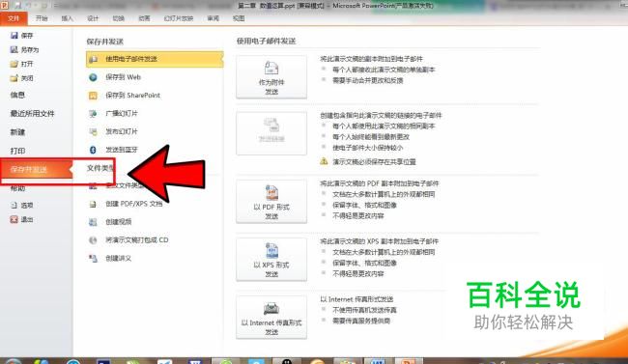The height and width of the screenshot is (364, 628).
Task: Click the warning text 演示文稿必须保存在共享位置
Action: click(374, 162)
